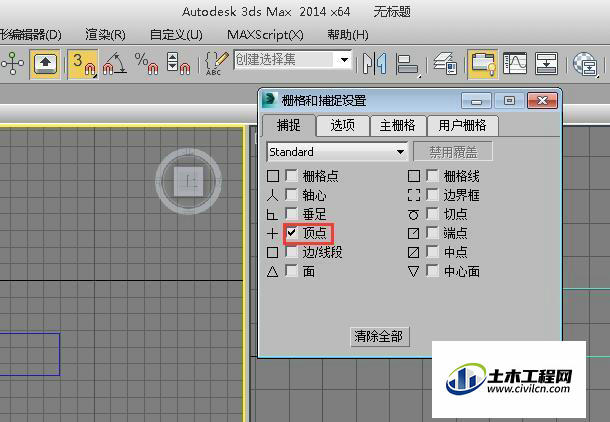Open the Material Editor icon

(x=585, y=65)
